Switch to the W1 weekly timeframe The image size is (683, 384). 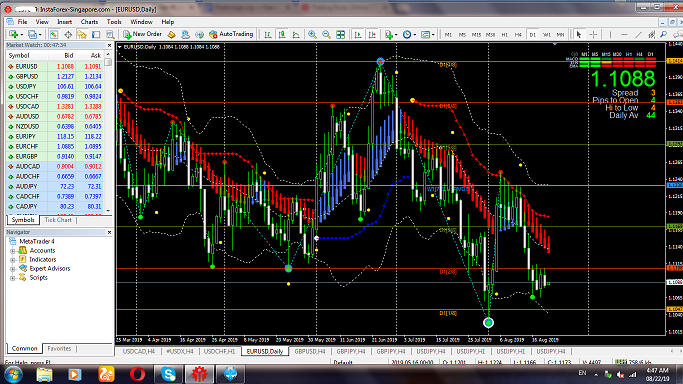pyautogui.click(x=546, y=34)
